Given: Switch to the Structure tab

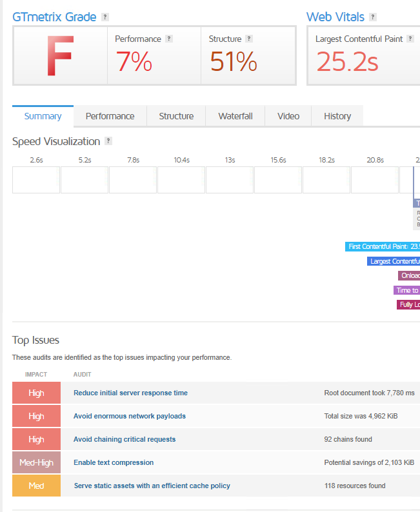Looking at the screenshot, I should [176, 116].
